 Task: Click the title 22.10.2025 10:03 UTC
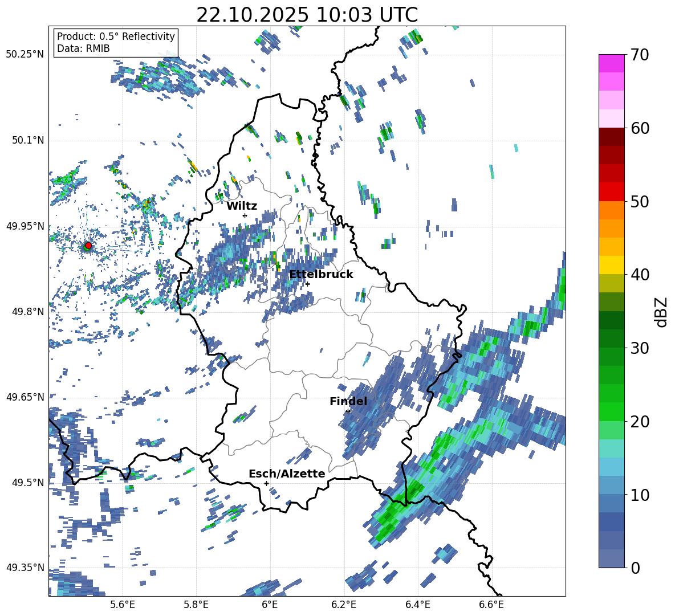pyautogui.click(x=307, y=15)
